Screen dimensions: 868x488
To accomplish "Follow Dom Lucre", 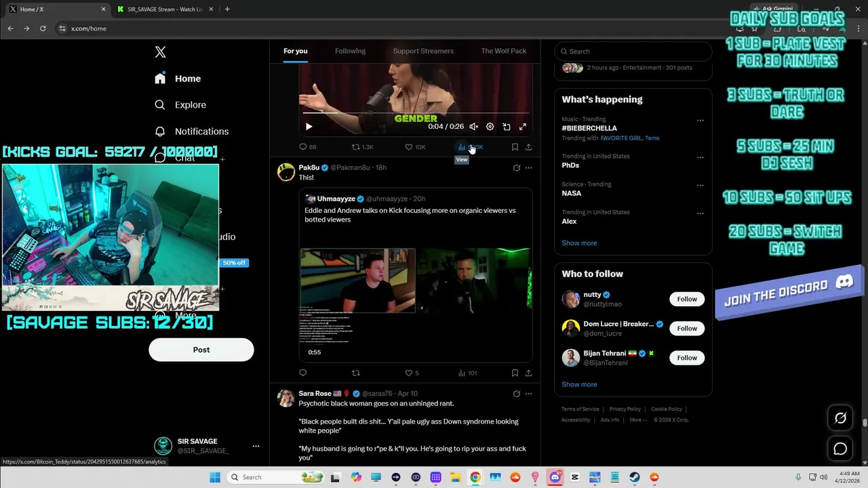I will point(687,329).
